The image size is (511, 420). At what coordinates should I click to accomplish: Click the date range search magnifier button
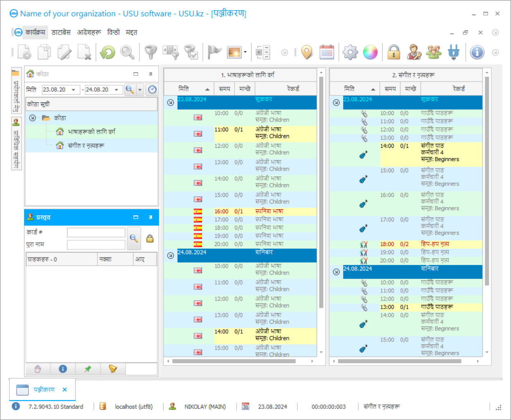[130, 90]
